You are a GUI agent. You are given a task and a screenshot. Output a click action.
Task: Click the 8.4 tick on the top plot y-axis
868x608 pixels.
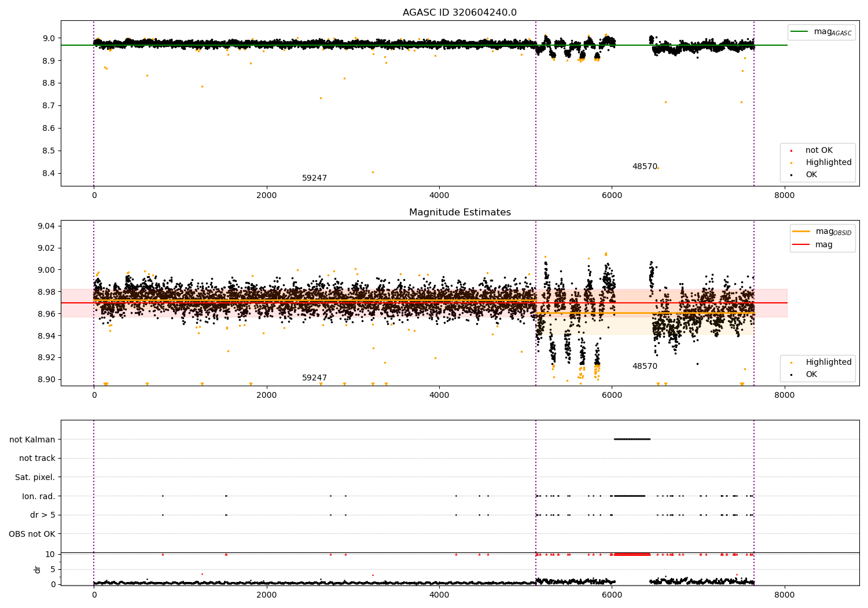coord(49,174)
